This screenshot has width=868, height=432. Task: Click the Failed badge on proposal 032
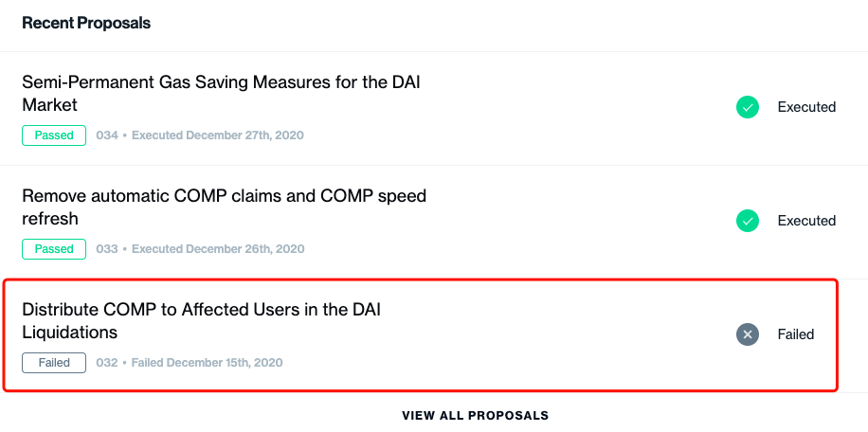point(54,363)
